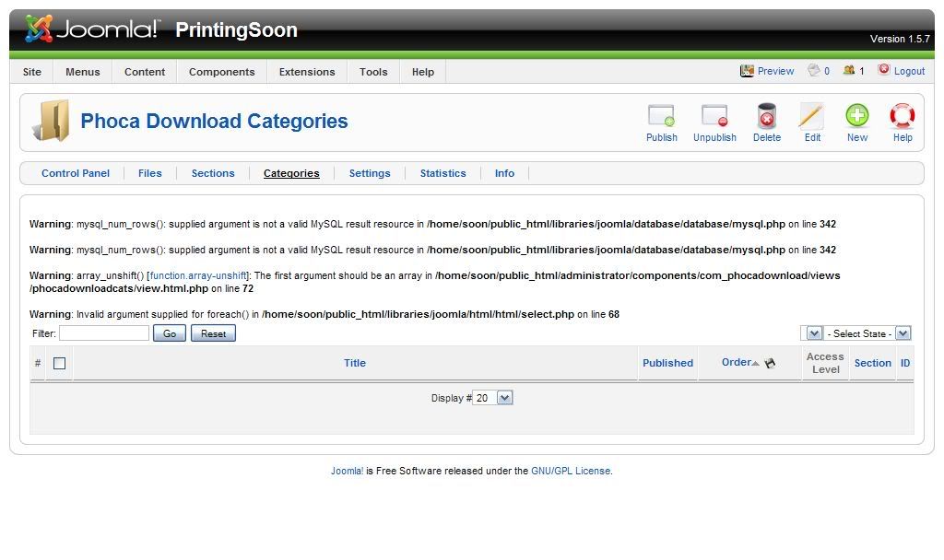Select the Categories tab
944x560 pixels.
[291, 173]
